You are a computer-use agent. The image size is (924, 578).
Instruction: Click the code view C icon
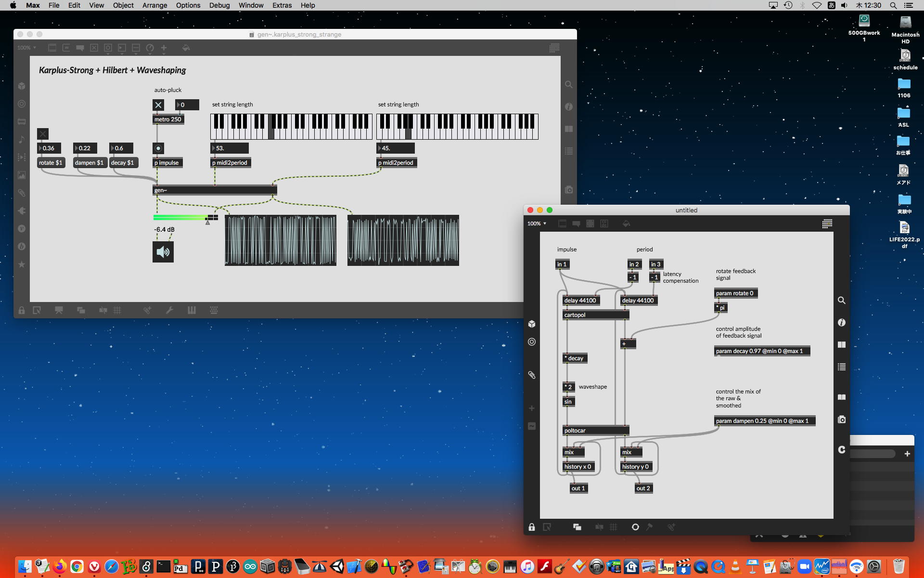pos(841,449)
